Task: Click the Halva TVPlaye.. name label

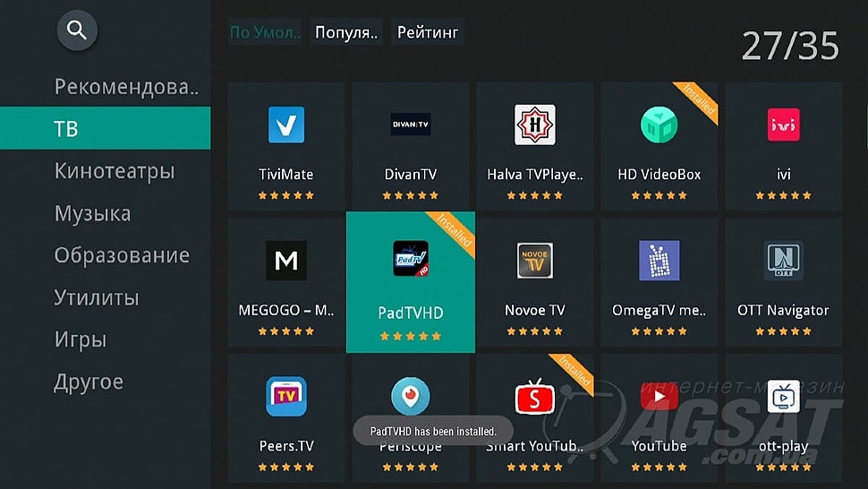Action: [535, 175]
